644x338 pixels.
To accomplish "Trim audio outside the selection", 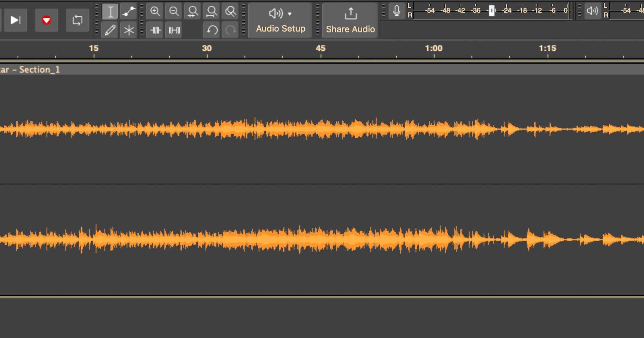I will 155,30.
